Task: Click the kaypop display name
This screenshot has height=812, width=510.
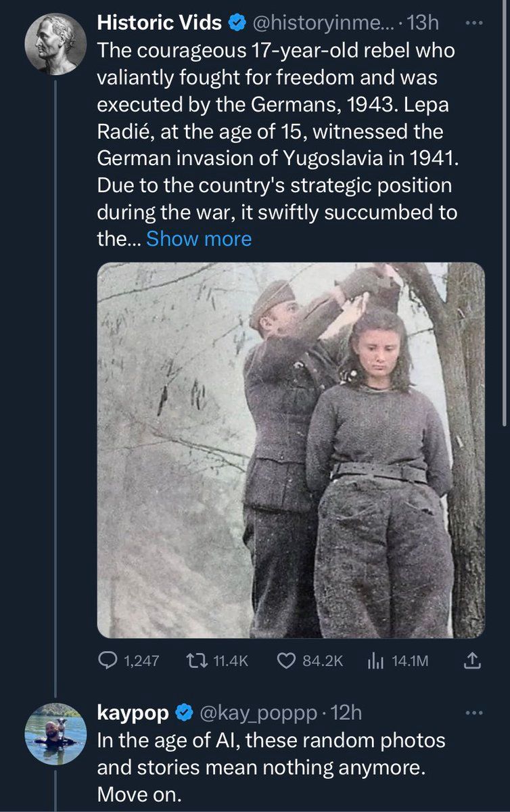Action: click(x=133, y=713)
